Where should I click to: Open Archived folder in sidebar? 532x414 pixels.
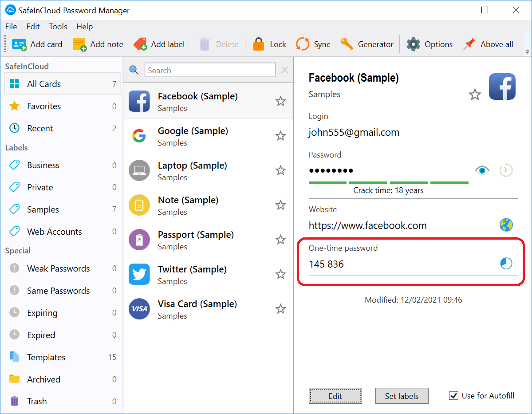63,379
